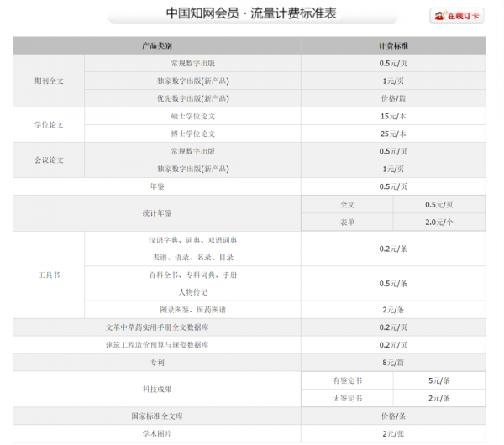Image resolution: width=504 pixels, height=445 pixels.
Task: Select the 计费标准 column header
Action: click(x=393, y=45)
